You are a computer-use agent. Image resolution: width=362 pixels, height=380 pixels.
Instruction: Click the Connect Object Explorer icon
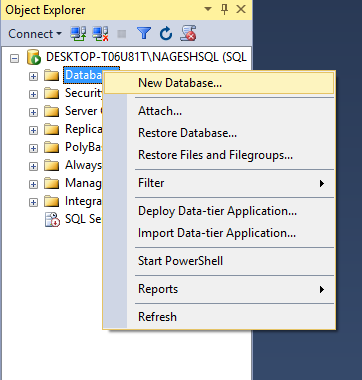(78, 34)
